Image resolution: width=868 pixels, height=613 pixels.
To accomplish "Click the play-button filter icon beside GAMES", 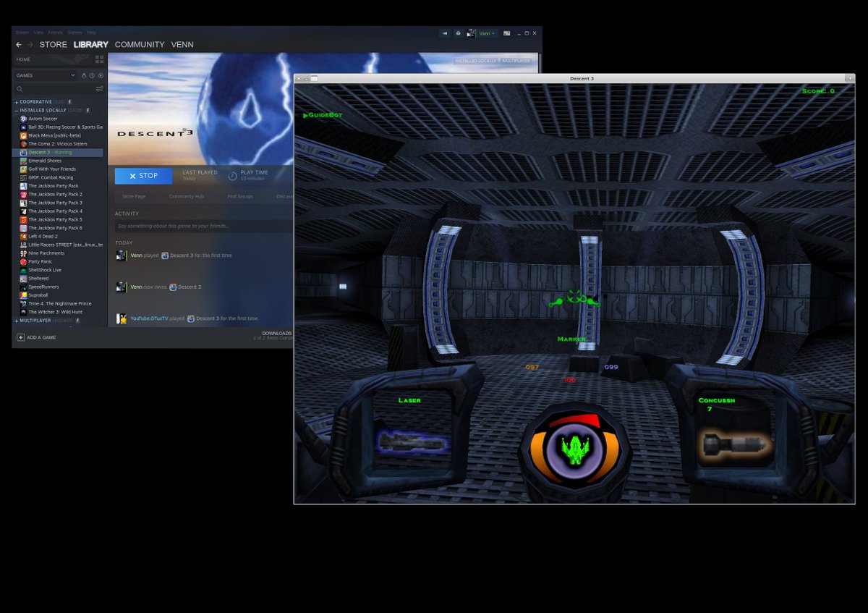I will coord(101,75).
